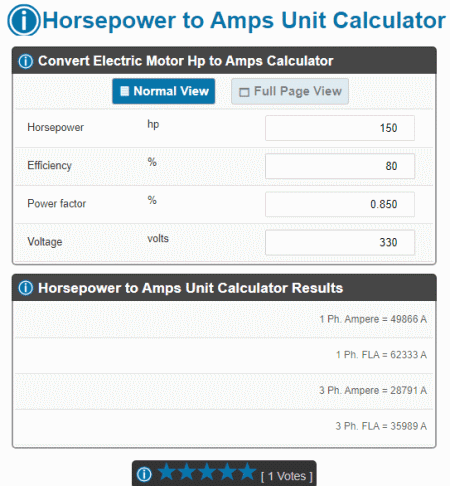Rate with the fifth star

tap(247, 472)
